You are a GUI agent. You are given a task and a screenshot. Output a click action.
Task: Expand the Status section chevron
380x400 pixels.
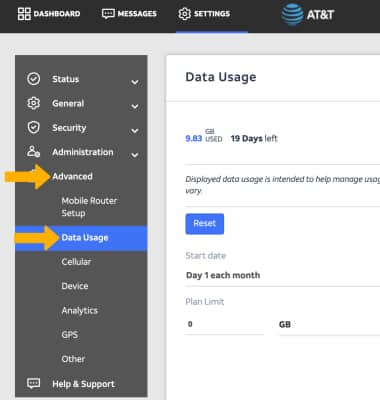point(135,82)
